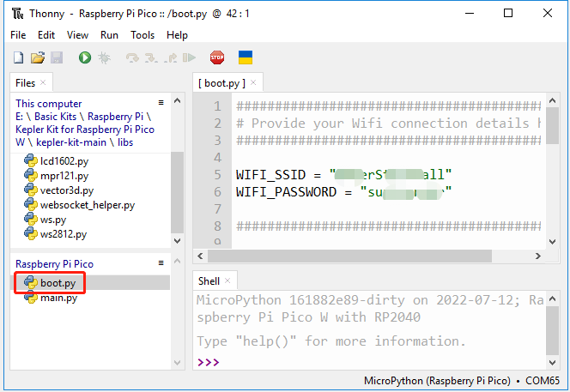Click editor horizontal scroll right arrow
This screenshot has height=392, width=570.
[x=538, y=256]
